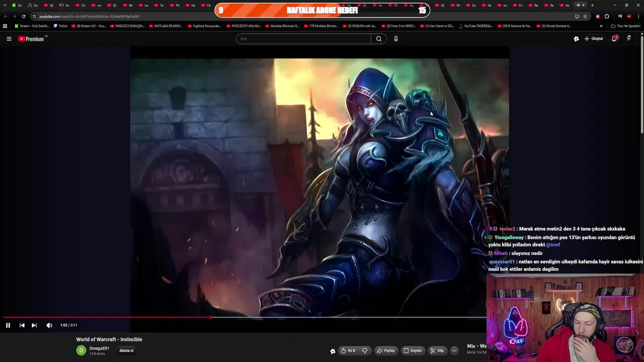Open the Twitch bookmark
This screenshot has width=644, height=362.
pyautogui.click(x=60, y=26)
